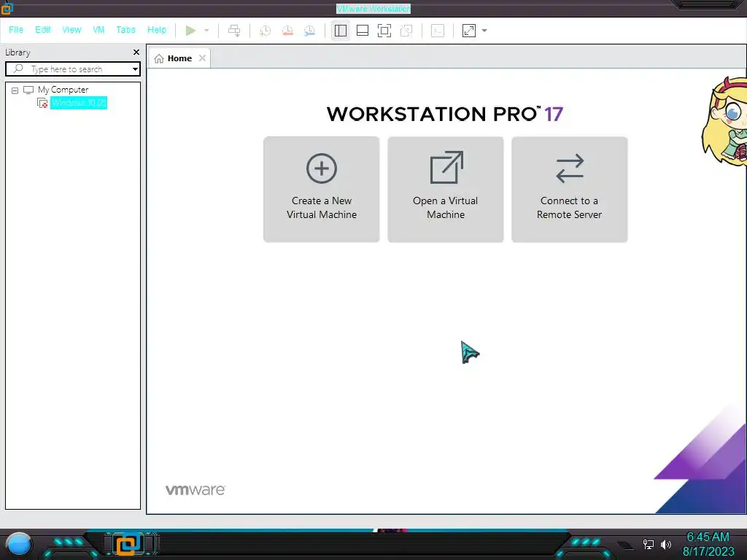
Task: Click the console view toolbar icon
Action: point(438,31)
